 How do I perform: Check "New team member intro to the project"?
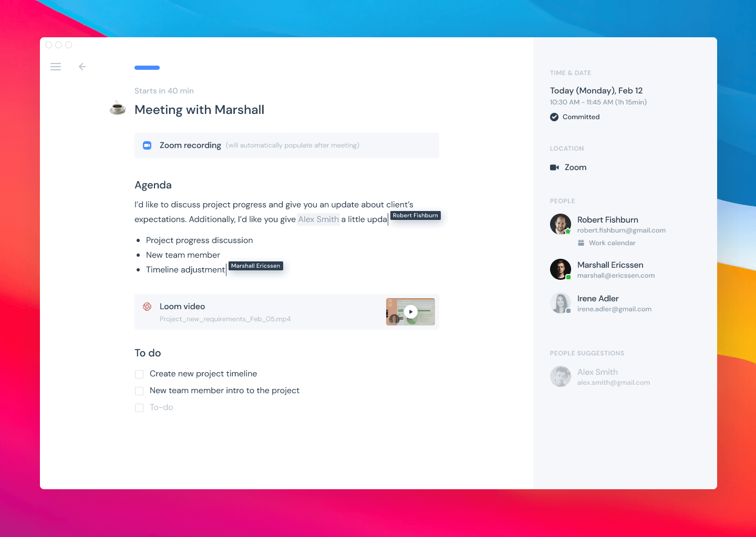click(139, 391)
